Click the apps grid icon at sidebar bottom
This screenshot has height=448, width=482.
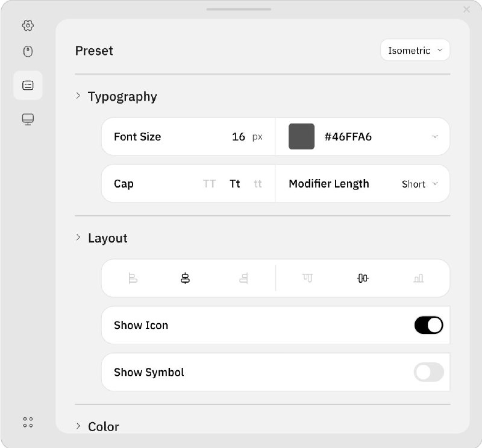pyautogui.click(x=28, y=422)
